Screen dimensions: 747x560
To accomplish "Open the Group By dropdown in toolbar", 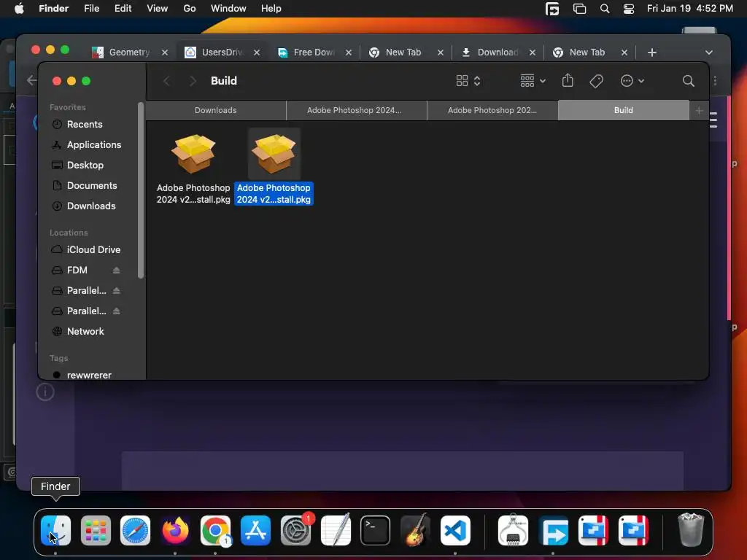I will tap(533, 81).
